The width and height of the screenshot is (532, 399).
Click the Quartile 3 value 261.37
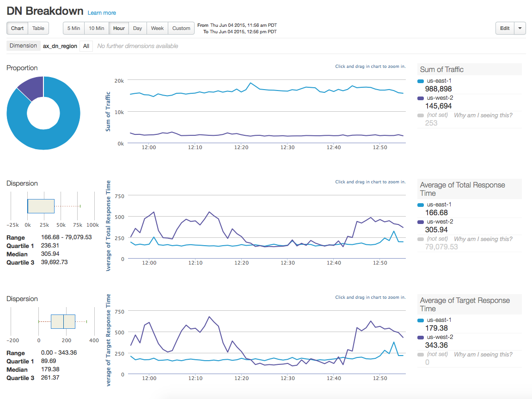pos(50,378)
